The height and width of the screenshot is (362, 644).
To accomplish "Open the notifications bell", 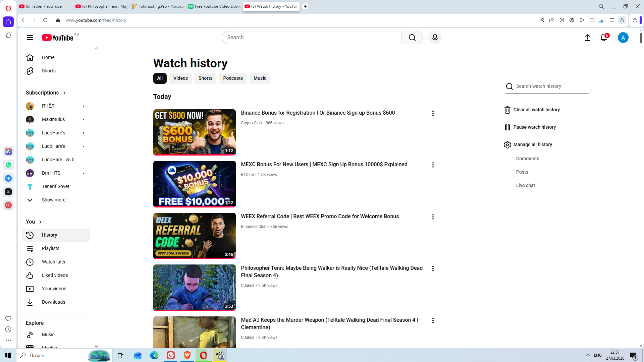I will point(604,38).
